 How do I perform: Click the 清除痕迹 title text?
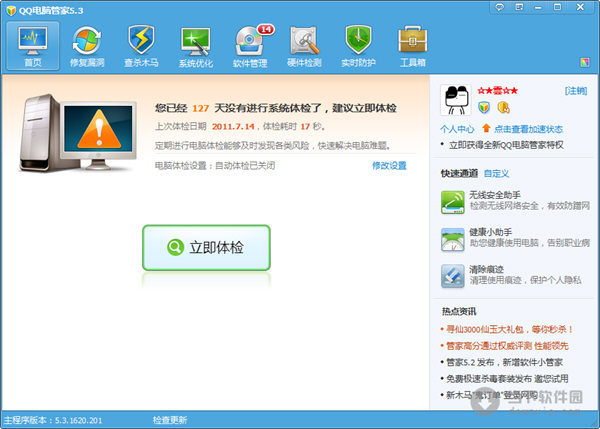point(486,269)
